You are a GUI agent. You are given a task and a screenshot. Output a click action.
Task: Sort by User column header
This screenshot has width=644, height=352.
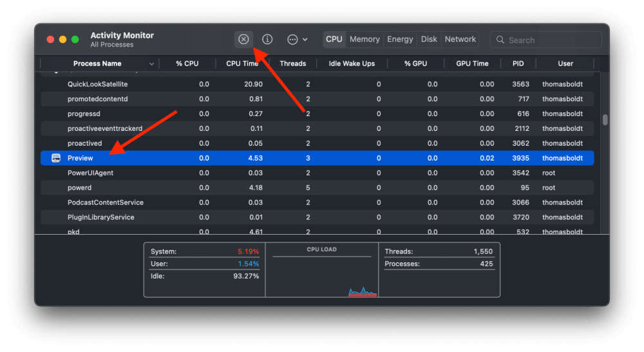(x=565, y=64)
